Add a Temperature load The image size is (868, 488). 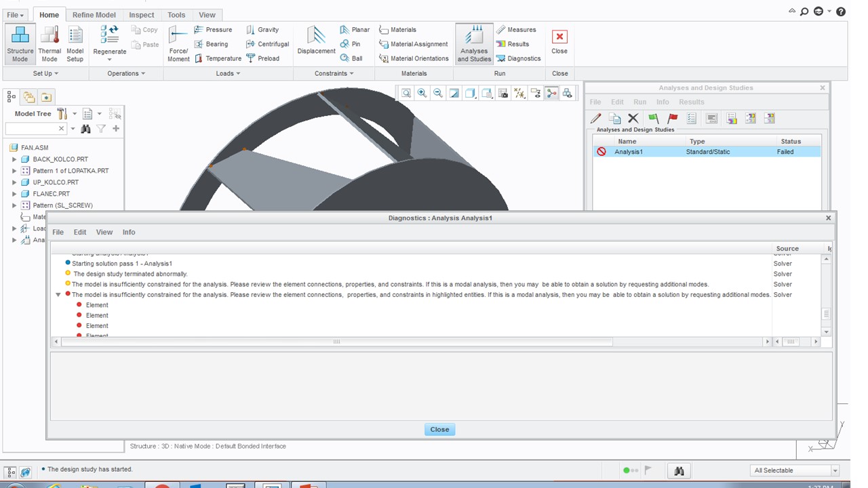coord(218,58)
